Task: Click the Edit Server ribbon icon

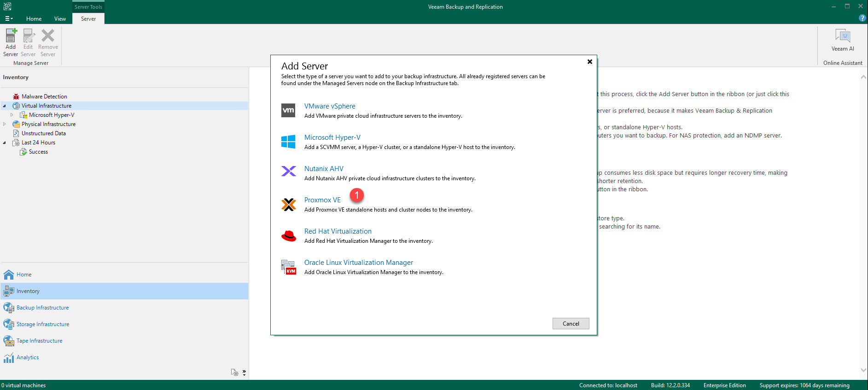Action: pos(29,36)
